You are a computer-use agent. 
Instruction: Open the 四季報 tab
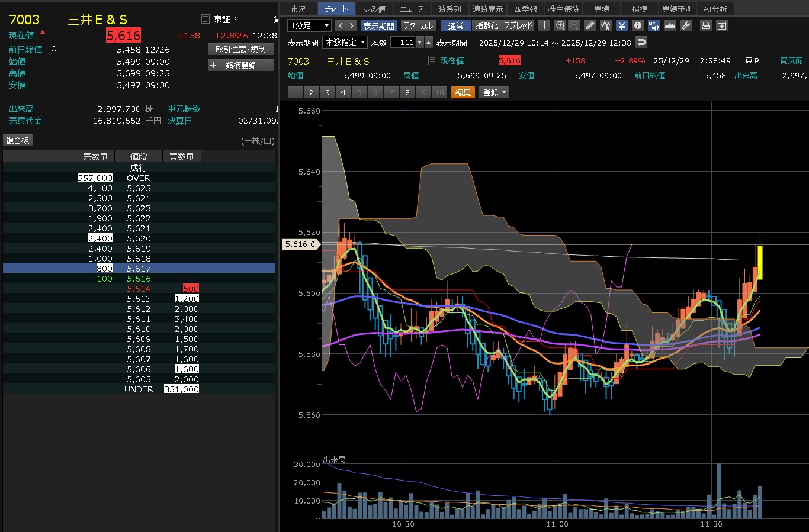(x=525, y=9)
